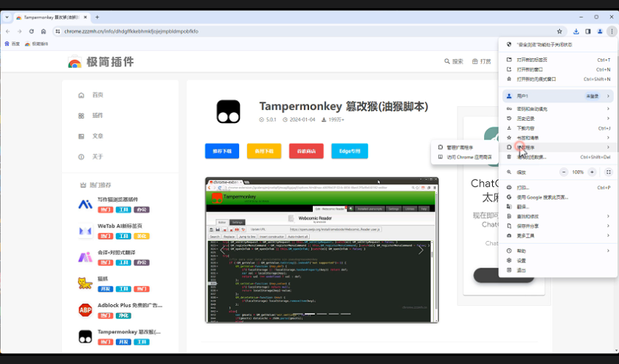Expand 历史记录 submenu

pos(558,119)
